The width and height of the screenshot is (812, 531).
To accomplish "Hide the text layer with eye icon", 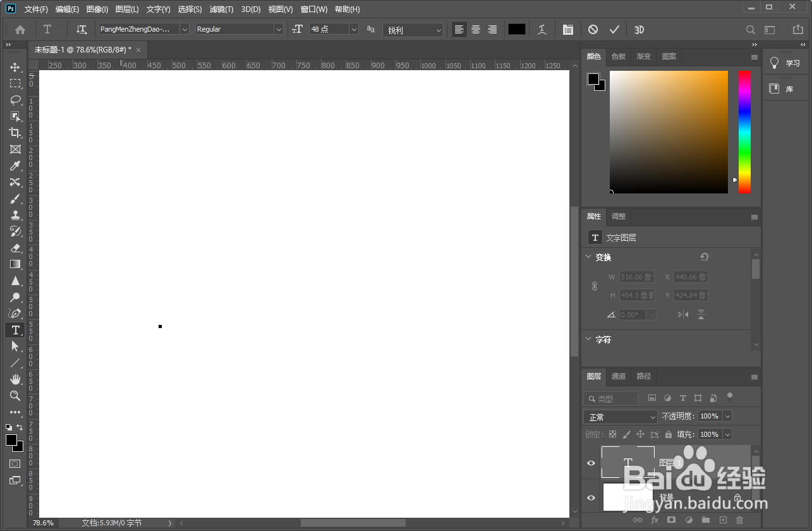I will [591, 463].
